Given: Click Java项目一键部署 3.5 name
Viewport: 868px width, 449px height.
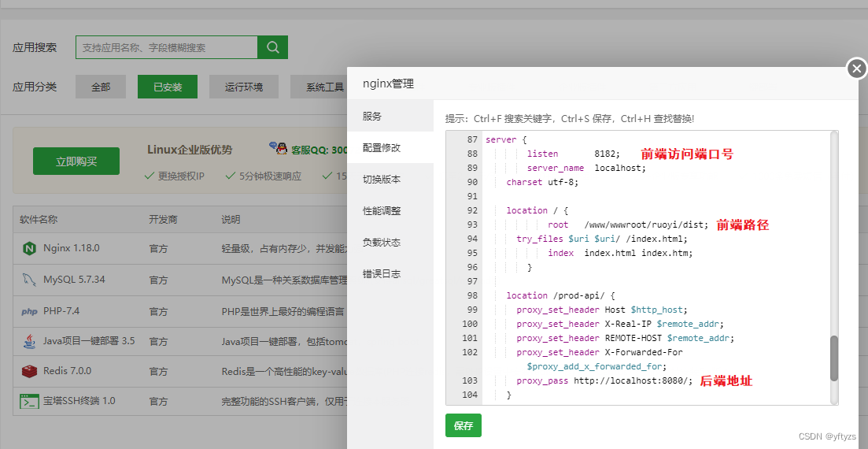Looking at the screenshot, I should click(89, 341).
